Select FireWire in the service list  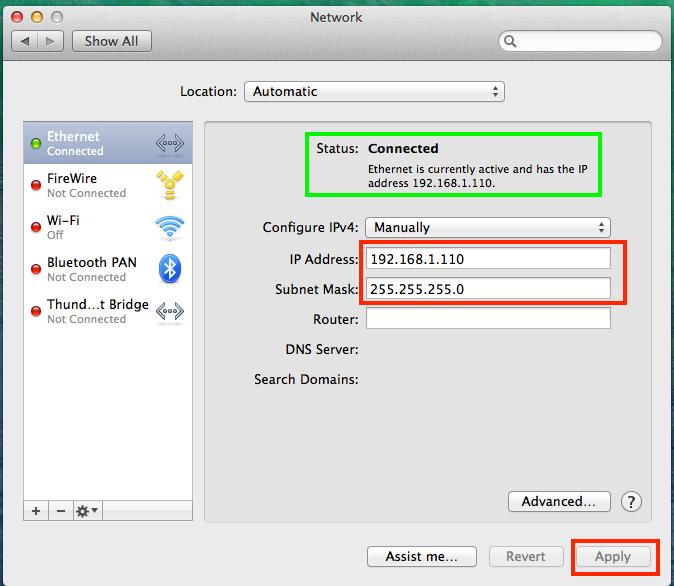108,185
